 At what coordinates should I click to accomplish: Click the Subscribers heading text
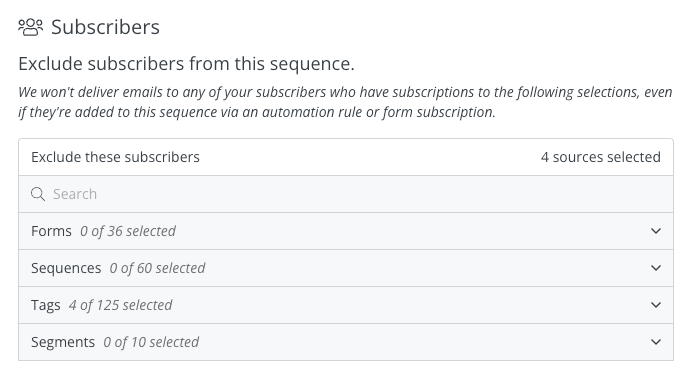[x=105, y=27]
